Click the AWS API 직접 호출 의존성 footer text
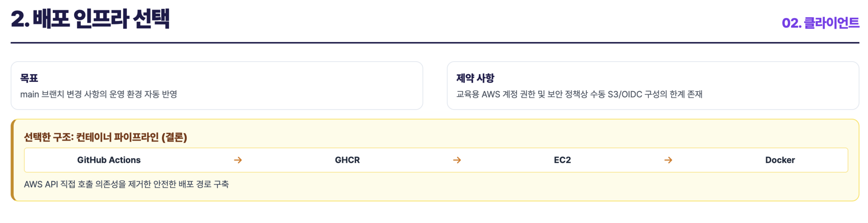868x223 pixels. [x=126, y=184]
